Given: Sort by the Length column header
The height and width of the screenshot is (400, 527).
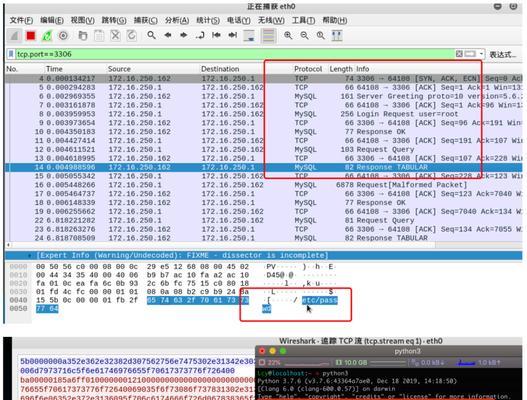Looking at the screenshot, I should (341, 69).
